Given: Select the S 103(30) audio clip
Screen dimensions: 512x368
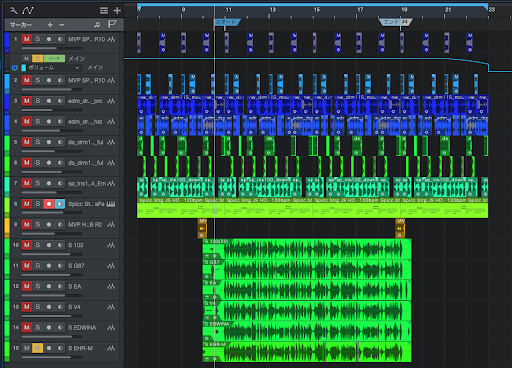Looking at the screenshot, I should (x=307, y=249).
